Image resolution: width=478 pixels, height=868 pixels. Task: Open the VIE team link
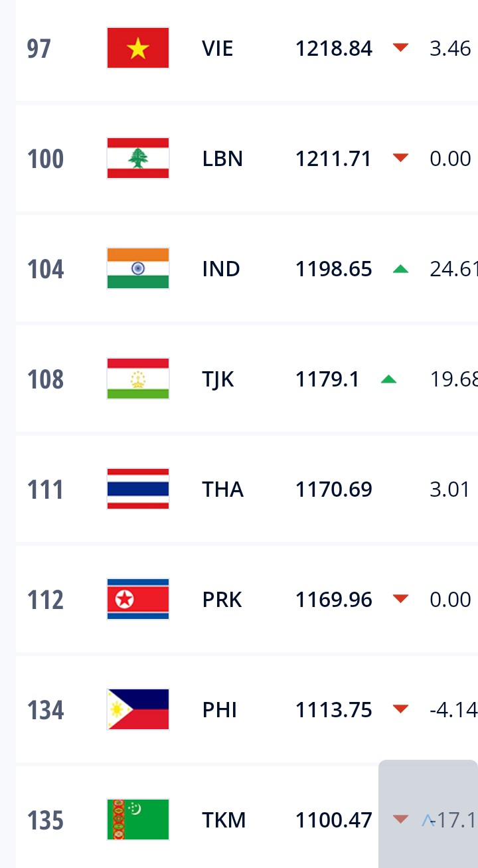pyautogui.click(x=218, y=48)
